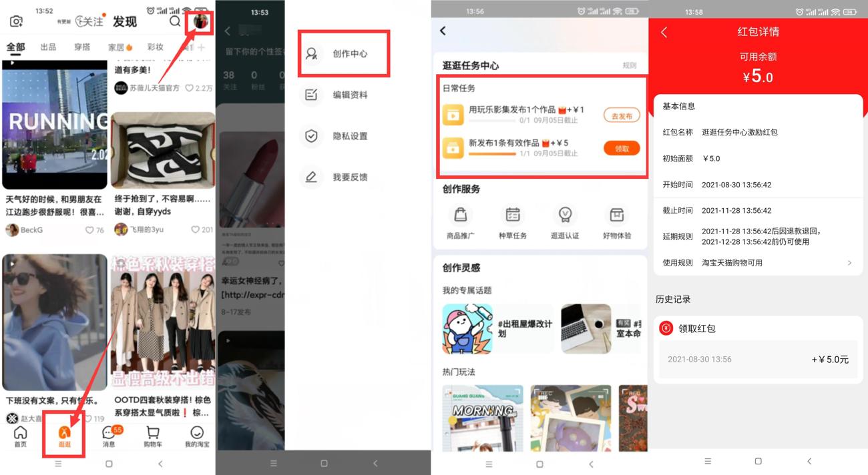868x475 pixels.
Task: Tap the 去发布 button in 日常任务
Action: click(x=620, y=115)
